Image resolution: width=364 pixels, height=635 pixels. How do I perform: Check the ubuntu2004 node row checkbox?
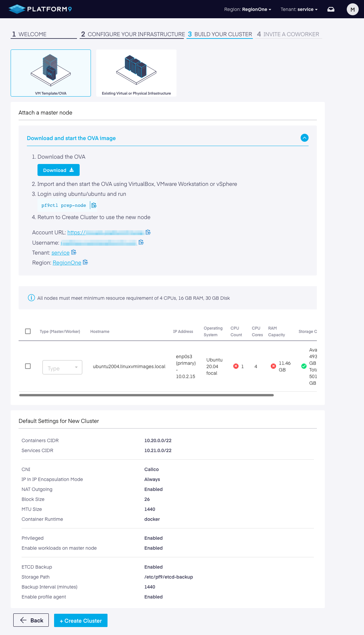[28, 366]
